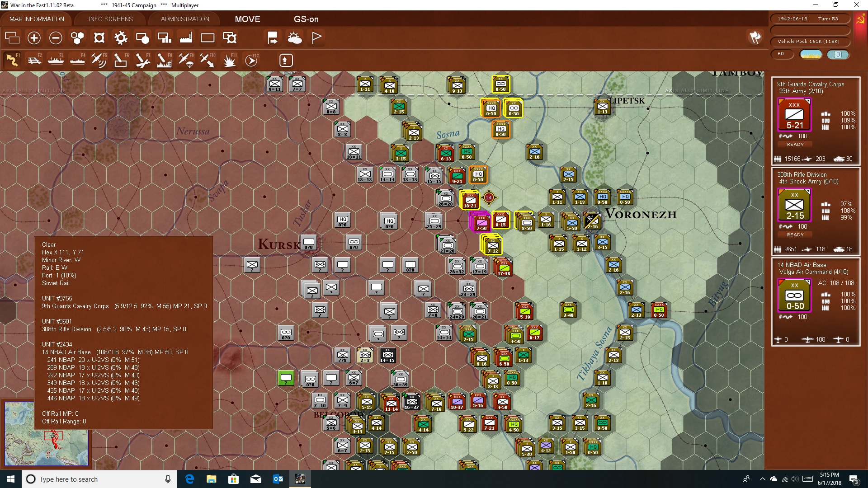Click the four-pointed square toolbar icon

coord(99,38)
